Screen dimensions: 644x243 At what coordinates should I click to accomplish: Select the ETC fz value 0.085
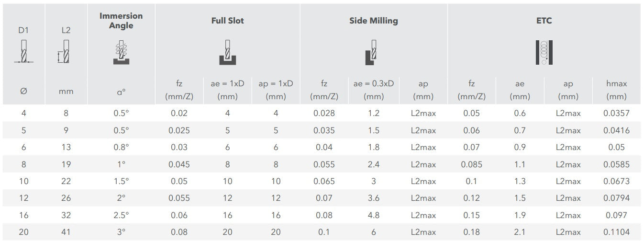[x=471, y=164]
